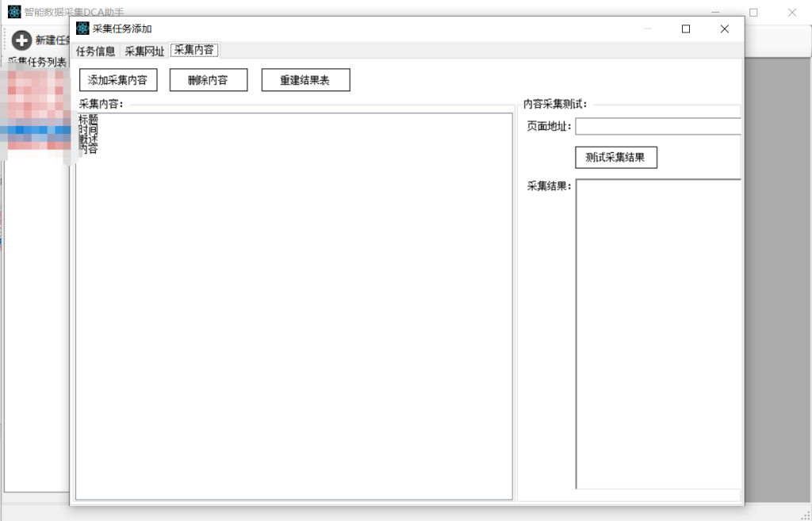Close the 采集任务添加 dialog
Viewport: 812px width, 521px height.
(724, 29)
